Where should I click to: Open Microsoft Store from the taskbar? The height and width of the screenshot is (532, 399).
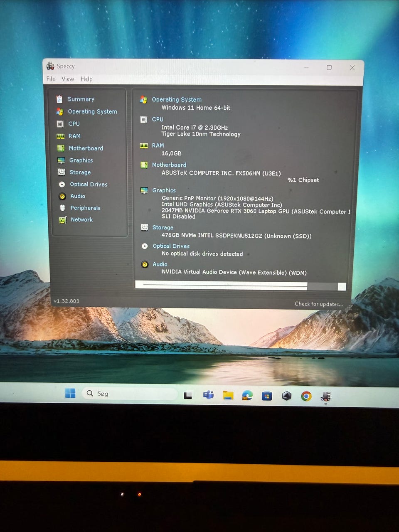[267, 396]
